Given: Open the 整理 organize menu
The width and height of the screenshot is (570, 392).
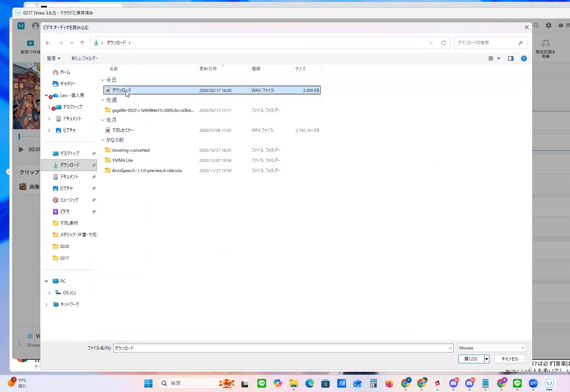Looking at the screenshot, I should coord(53,58).
